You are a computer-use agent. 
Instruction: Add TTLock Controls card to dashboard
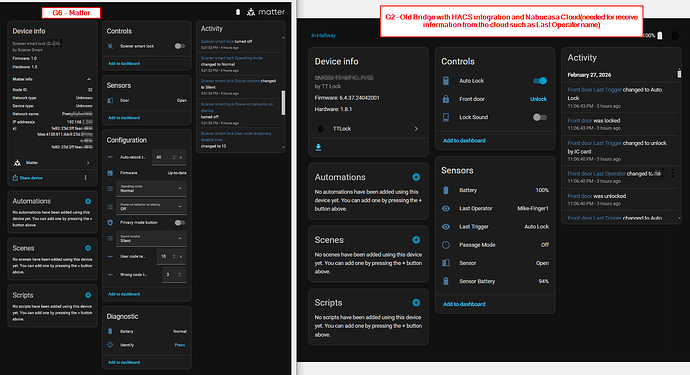click(464, 140)
